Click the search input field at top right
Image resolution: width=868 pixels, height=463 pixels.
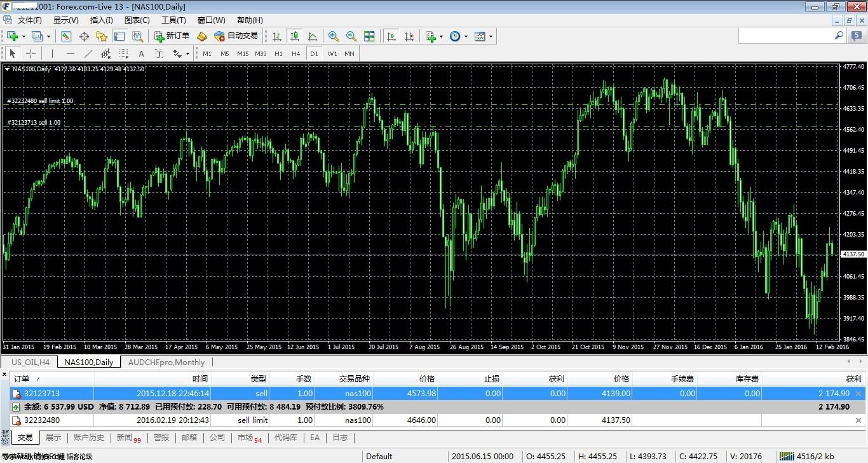787,36
